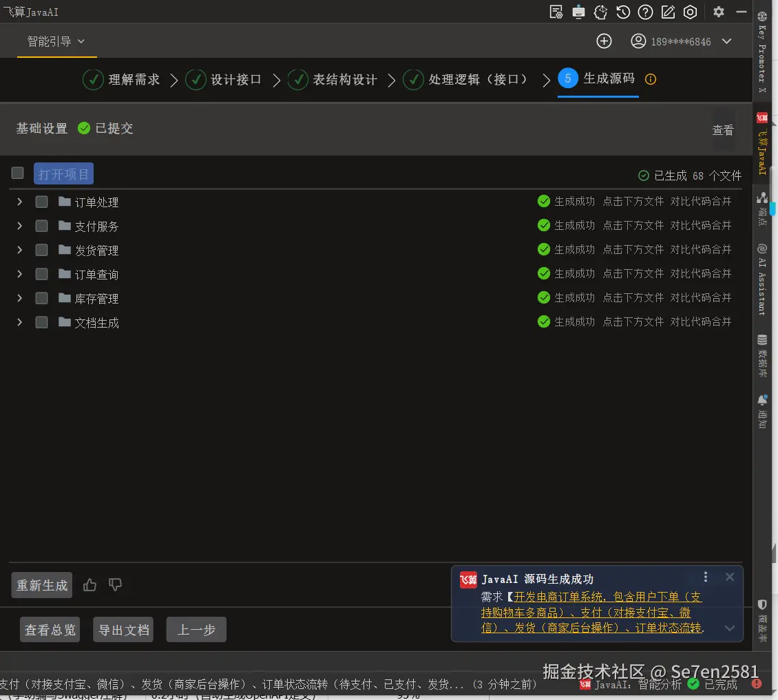Click the 打开项目 button

pyautogui.click(x=63, y=173)
